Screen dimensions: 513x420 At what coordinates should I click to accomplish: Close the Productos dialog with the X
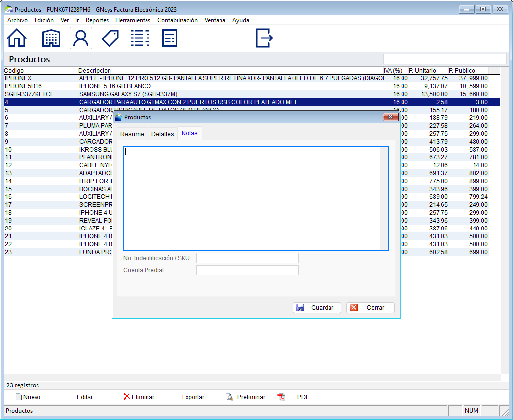(x=390, y=117)
